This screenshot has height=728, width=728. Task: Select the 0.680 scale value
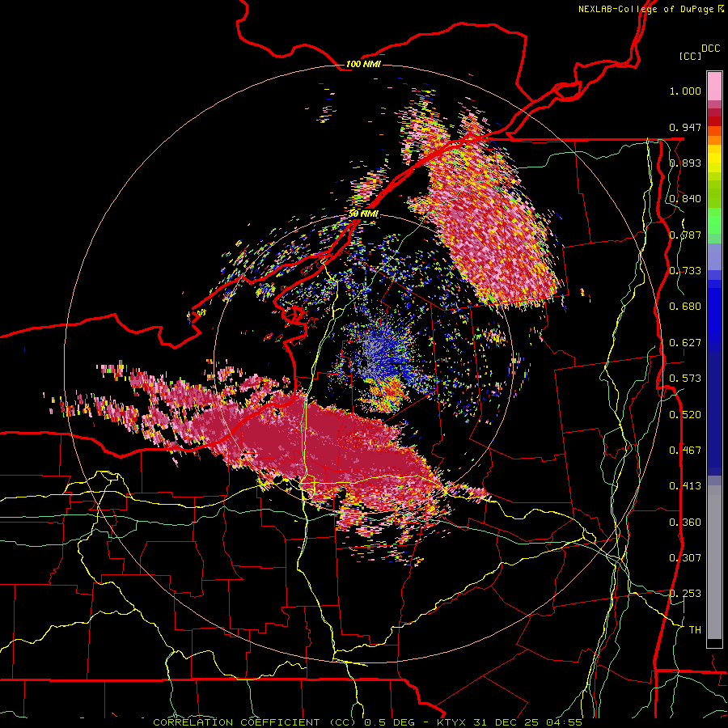point(685,307)
